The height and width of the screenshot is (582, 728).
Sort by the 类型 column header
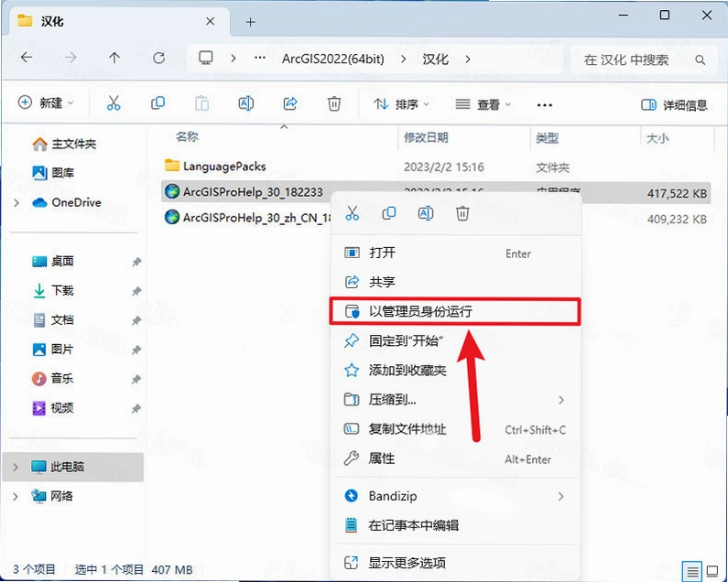pos(547,138)
